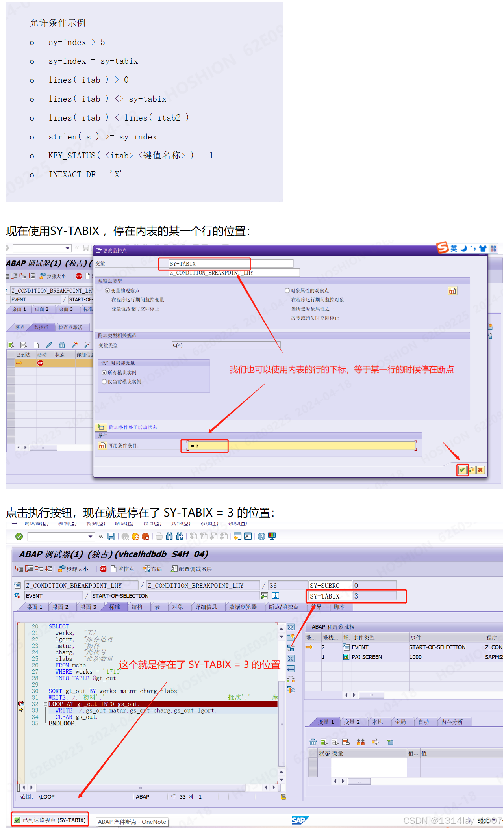Click the 附加条件处于活动状态 toggle icon
This screenshot has width=504, height=829.
click(x=101, y=427)
